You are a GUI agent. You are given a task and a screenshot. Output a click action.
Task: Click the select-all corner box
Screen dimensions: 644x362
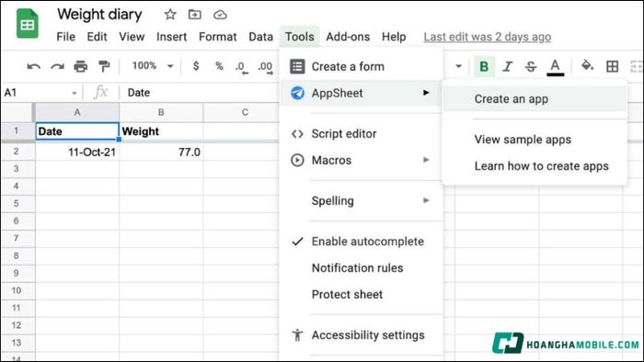(17, 112)
